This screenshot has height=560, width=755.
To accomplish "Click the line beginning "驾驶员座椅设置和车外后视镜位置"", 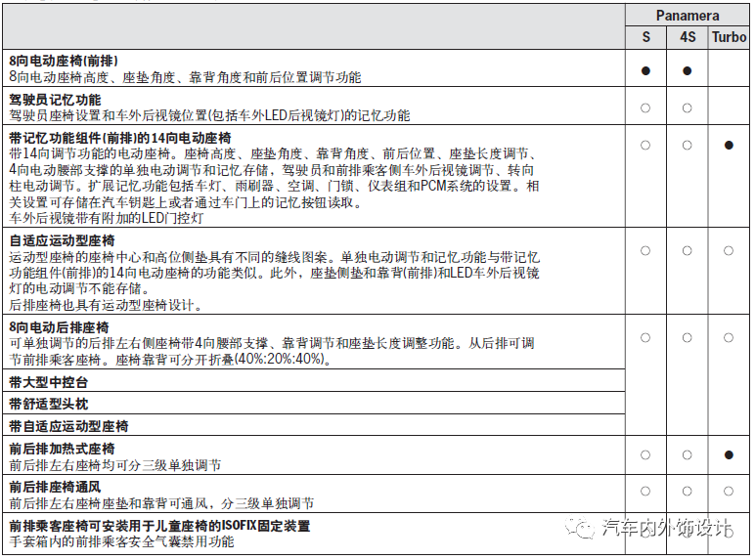I will pos(209,115).
